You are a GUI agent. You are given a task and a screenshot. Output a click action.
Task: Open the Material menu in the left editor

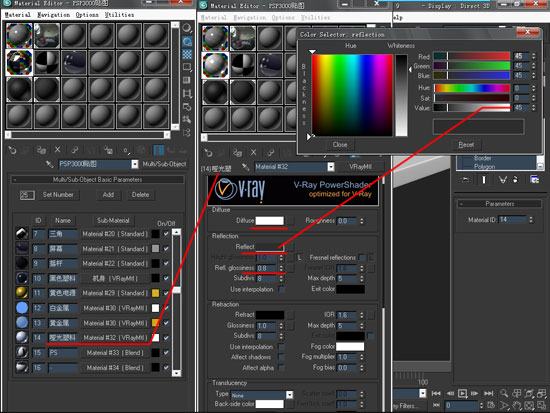pos(18,15)
